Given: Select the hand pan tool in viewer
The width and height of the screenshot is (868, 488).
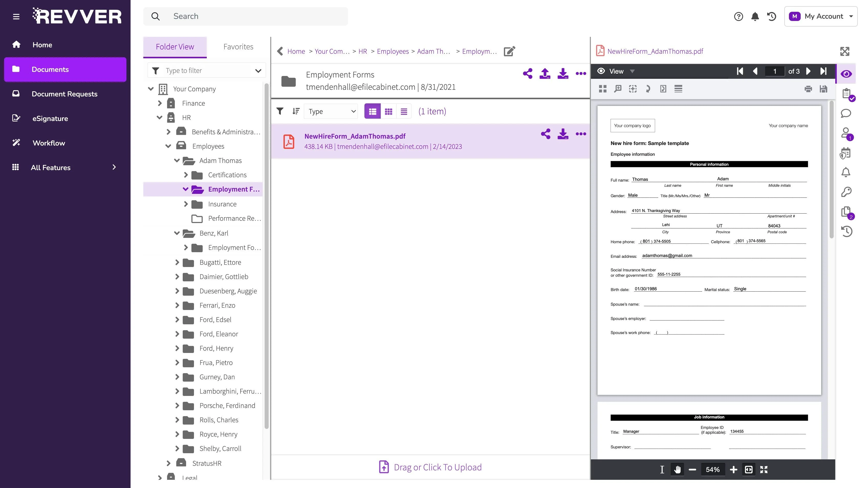Looking at the screenshot, I should tap(677, 470).
